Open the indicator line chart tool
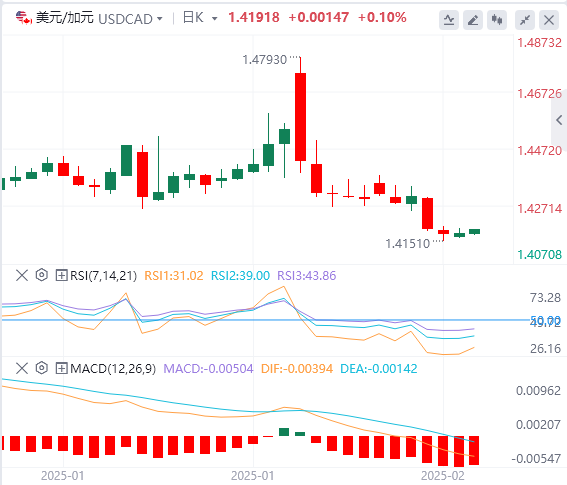Image resolution: width=567 pixels, height=485 pixels. point(449,20)
